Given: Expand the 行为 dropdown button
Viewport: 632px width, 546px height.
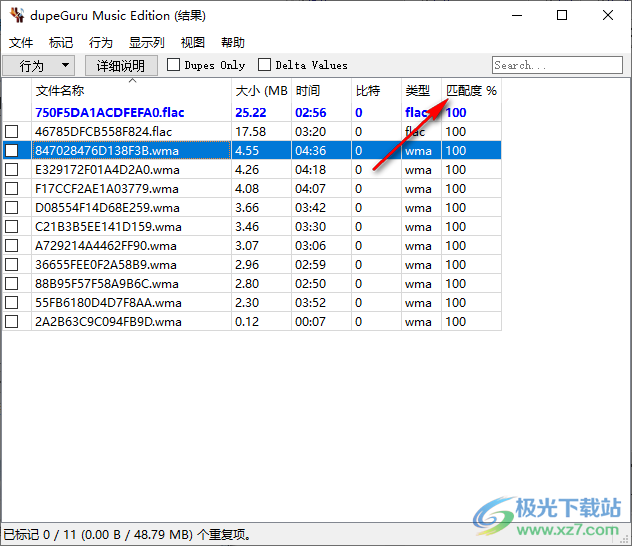Looking at the screenshot, I should point(40,65).
